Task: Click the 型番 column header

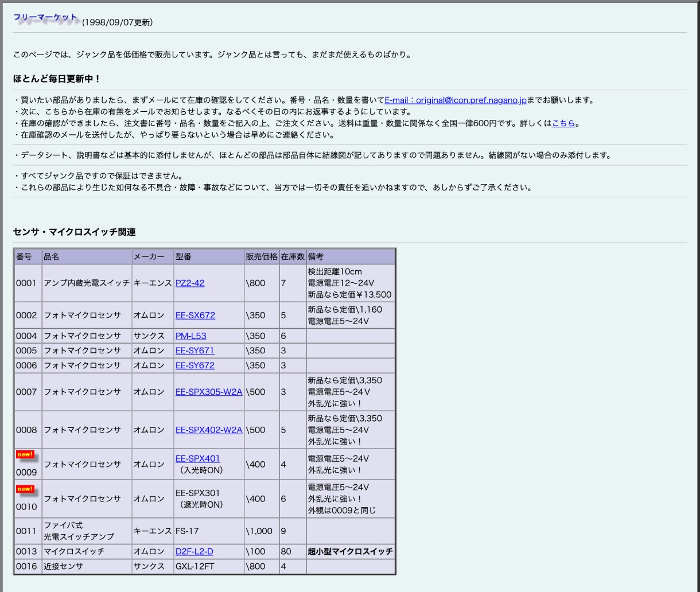Action: [184, 256]
